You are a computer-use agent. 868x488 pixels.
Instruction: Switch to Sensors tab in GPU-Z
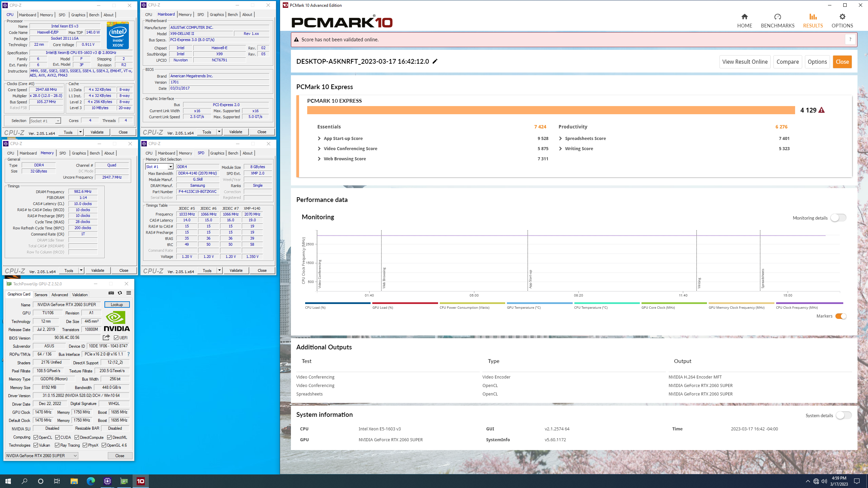click(41, 295)
